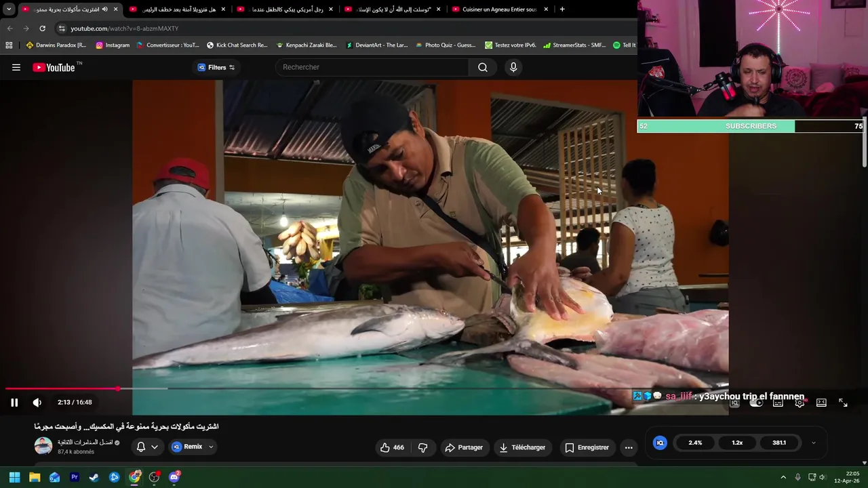
Task: Click the scrubber dot on the progress bar
Action: 118,388
